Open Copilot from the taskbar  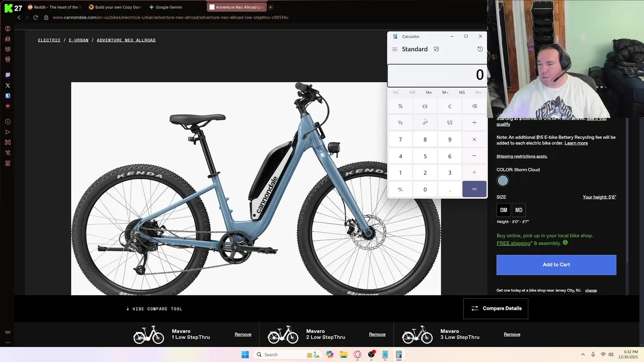[330, 354]
